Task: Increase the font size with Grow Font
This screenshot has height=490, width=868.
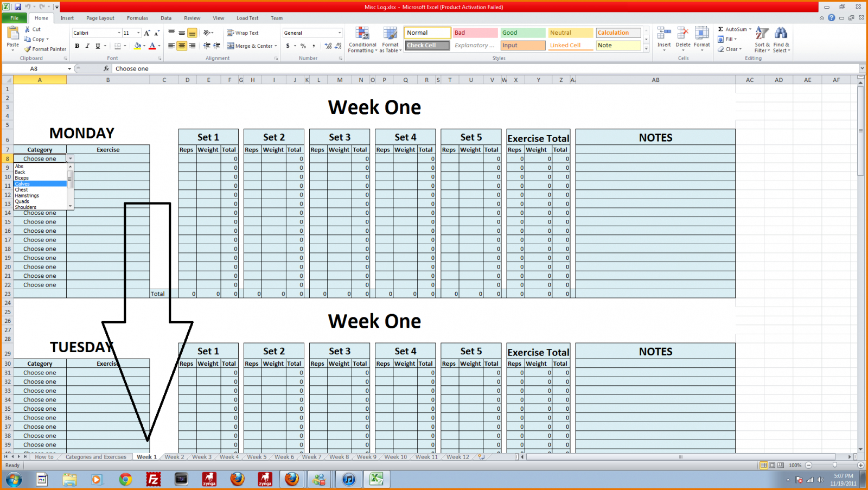Action: pos(147,33)
